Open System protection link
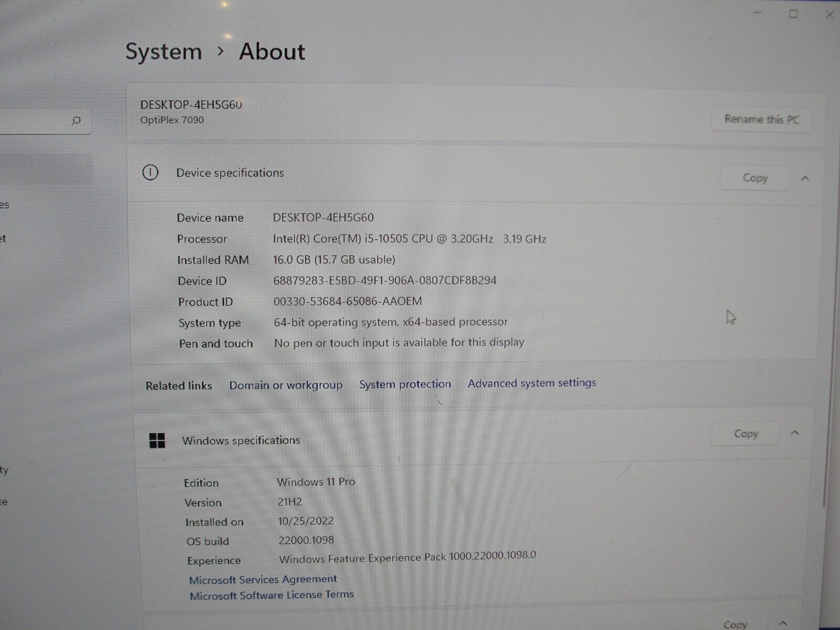This screenshot has width=840, height=630. [x=405, y=384]
